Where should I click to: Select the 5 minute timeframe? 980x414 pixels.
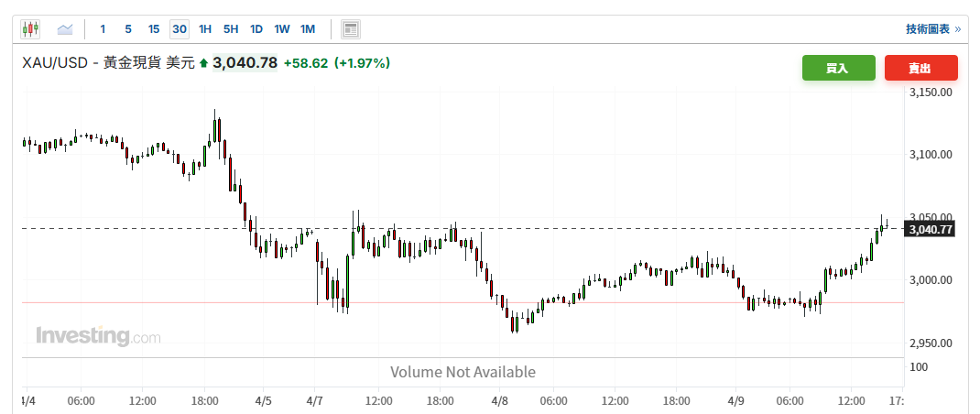128,29
